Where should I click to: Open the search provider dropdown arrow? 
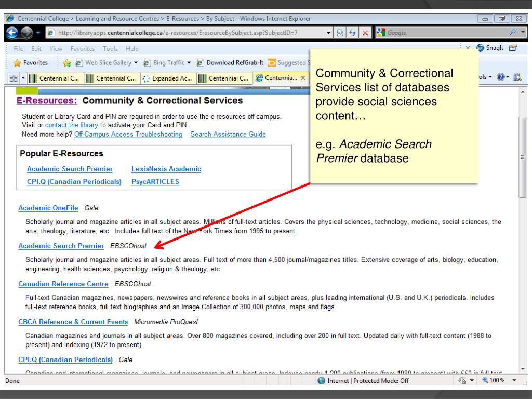click(x=523, y=32)
